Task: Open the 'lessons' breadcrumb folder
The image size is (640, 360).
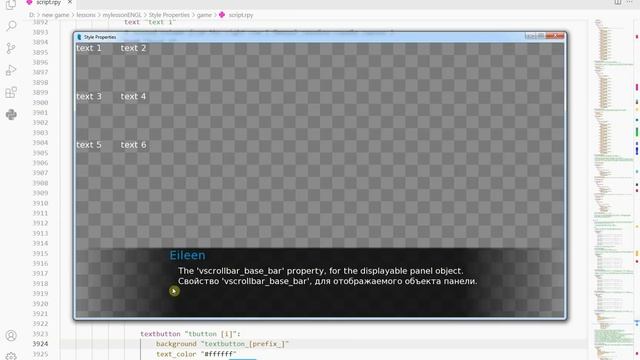Action: pos(86,15)
